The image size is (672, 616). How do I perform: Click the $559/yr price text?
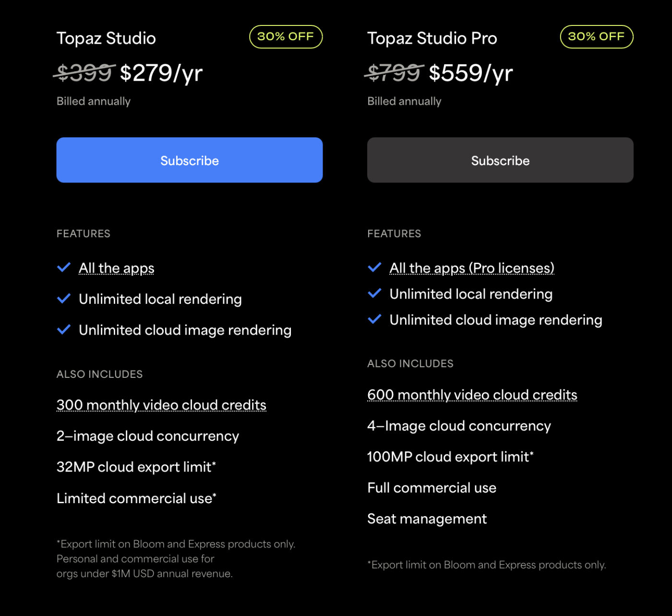(471, 73)
